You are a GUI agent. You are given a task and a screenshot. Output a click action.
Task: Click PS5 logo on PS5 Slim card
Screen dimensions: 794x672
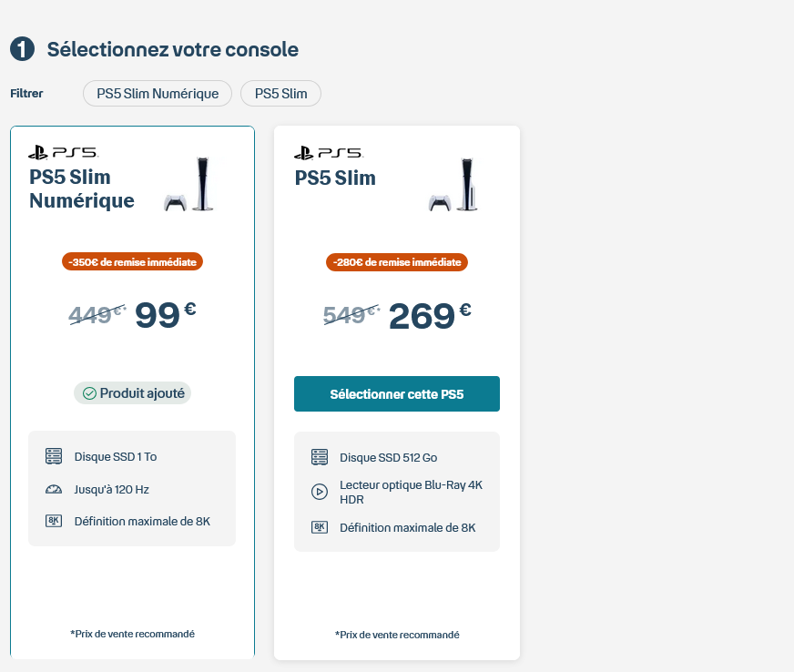[328, 152]
